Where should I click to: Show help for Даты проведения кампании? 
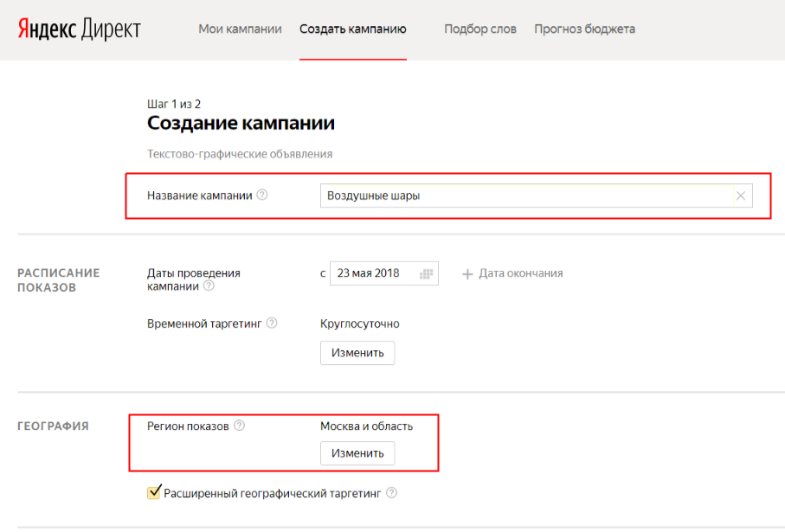click(209, 286)
